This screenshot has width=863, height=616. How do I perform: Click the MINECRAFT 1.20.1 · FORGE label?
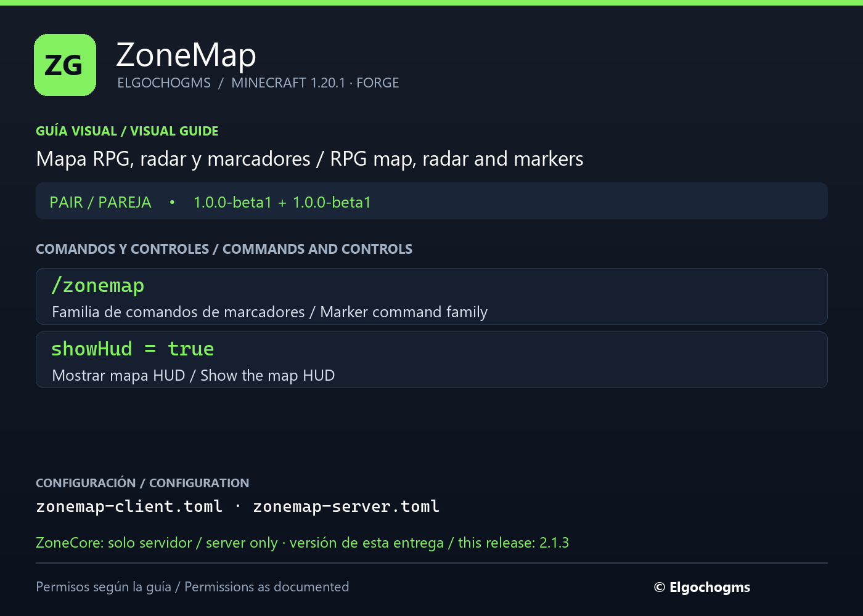pos(315,83)
